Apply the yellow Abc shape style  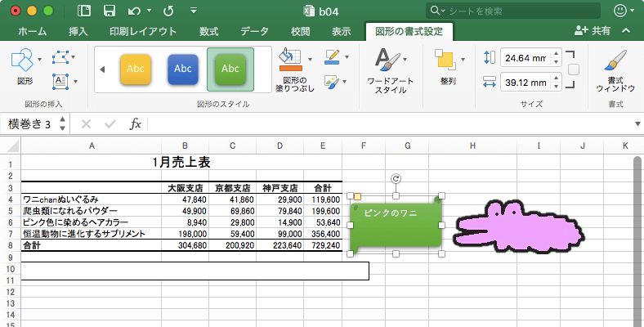click(x=136, y=69)
